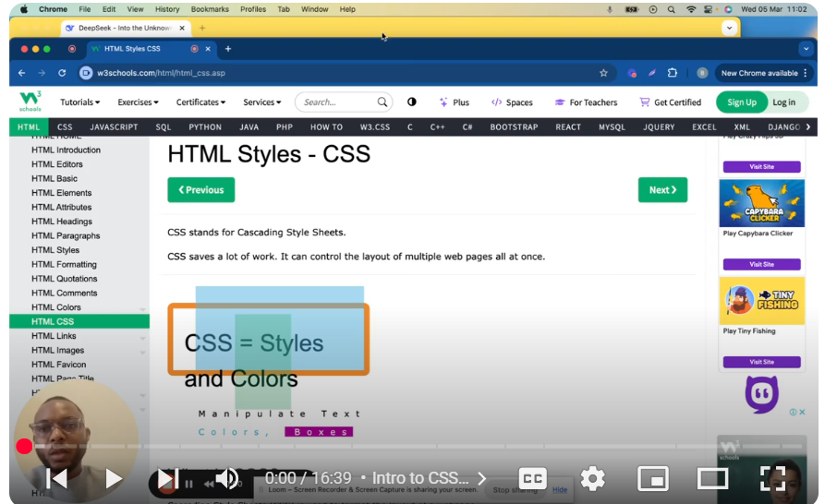This screenshot has height=504, width=837.
Task: View site information icon in address bar
Action: pyautogui.click(x=85, y=73)
